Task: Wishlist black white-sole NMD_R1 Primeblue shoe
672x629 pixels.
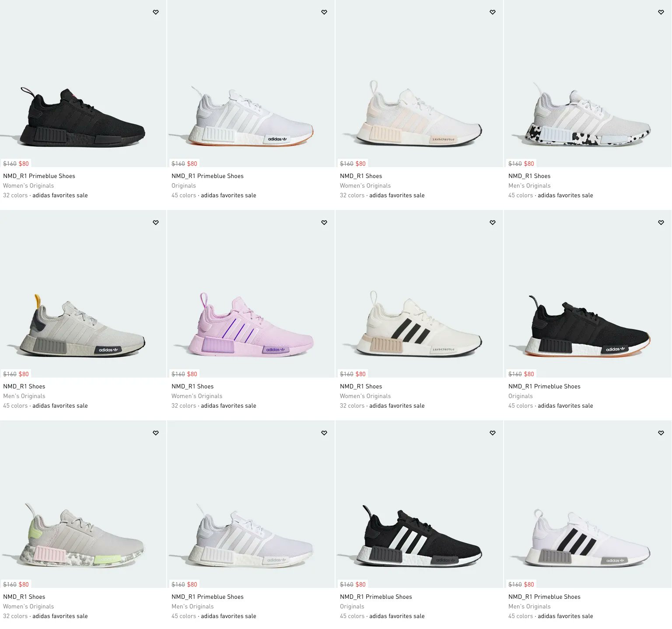Action: [x=661, y=223]
